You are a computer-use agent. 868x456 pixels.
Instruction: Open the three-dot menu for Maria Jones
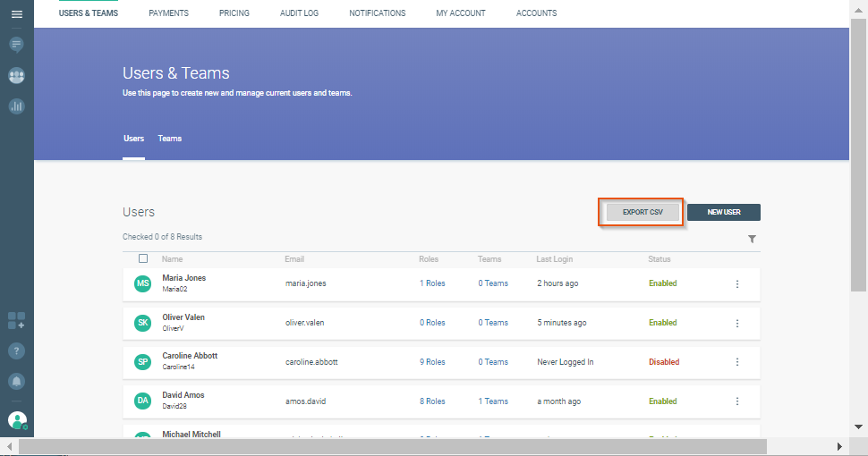point(737,284)
